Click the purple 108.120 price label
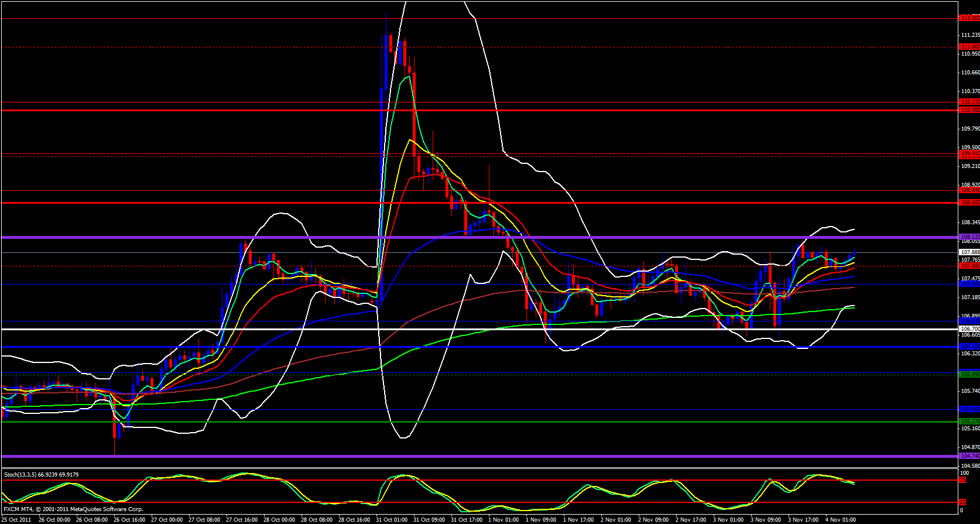 [969, 237]
